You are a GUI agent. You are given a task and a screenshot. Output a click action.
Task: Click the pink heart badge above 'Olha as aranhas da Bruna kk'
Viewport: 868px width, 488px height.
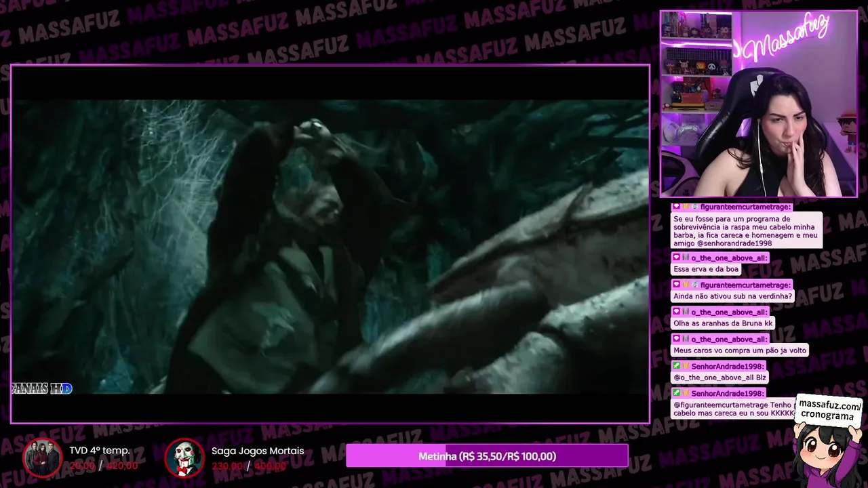click(x=676, y=312)
